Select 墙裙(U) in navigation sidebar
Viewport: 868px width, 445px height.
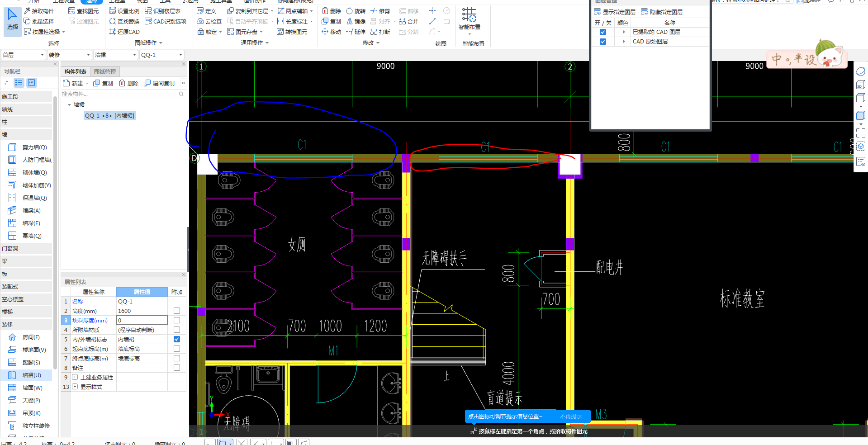point(26,375)
